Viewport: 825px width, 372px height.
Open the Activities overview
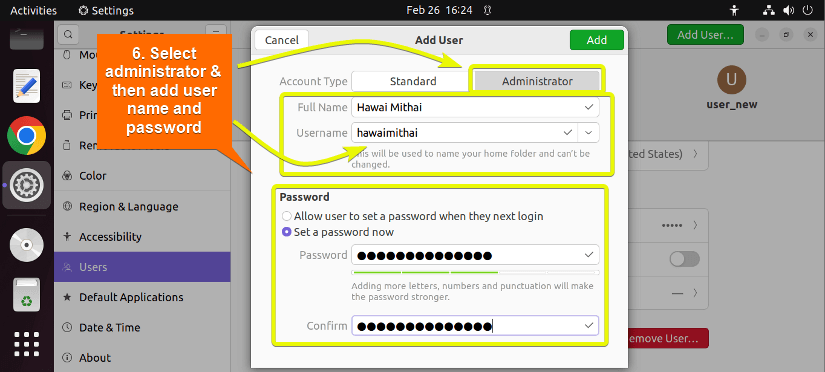pyautogui.click(x=34, y=10)
